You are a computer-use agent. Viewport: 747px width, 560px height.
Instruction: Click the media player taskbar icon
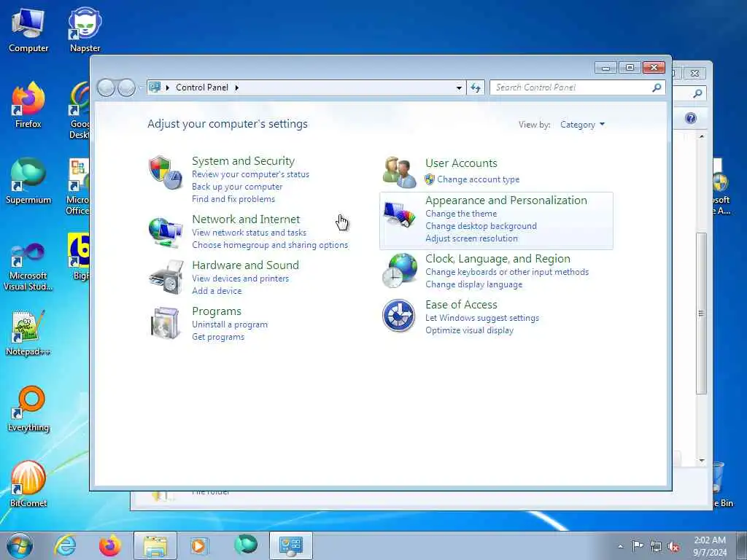[x=200, y=545]
